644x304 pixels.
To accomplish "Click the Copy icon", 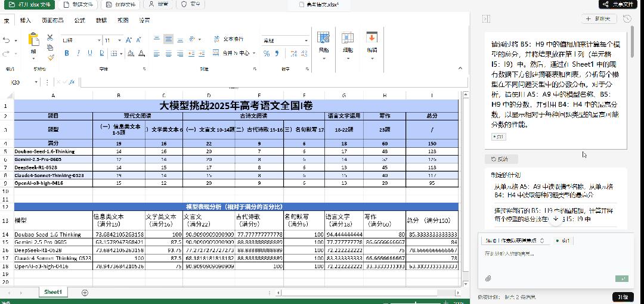I will pos(50,47).
